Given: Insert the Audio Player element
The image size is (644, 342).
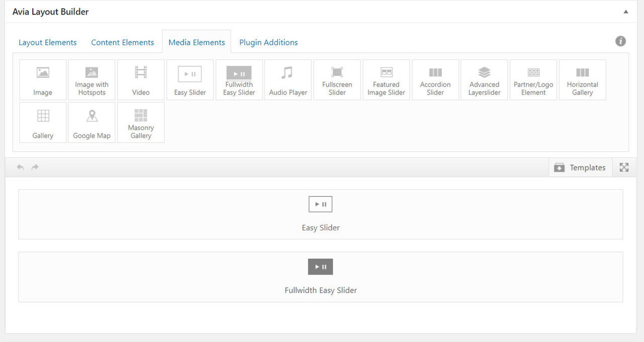Looking at the screenshot, I should [288, 80].
